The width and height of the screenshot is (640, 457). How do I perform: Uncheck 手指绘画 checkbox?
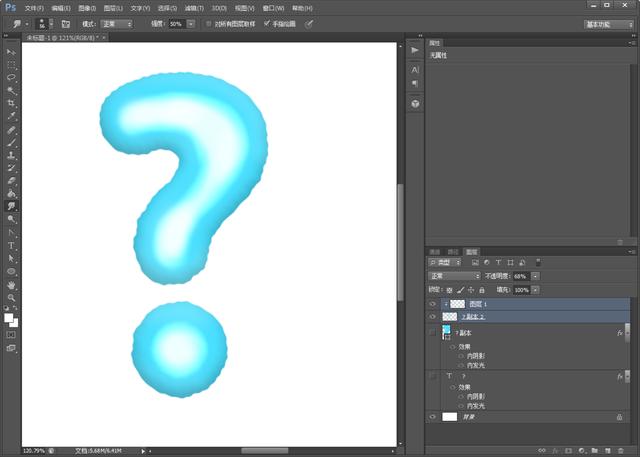click(x=267, y=24)
